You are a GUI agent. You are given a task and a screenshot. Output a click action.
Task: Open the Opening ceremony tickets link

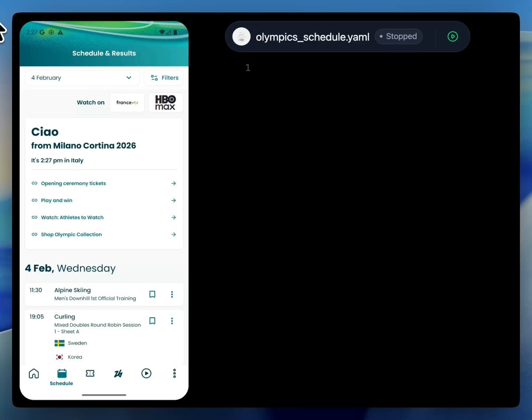coord(104,183)
